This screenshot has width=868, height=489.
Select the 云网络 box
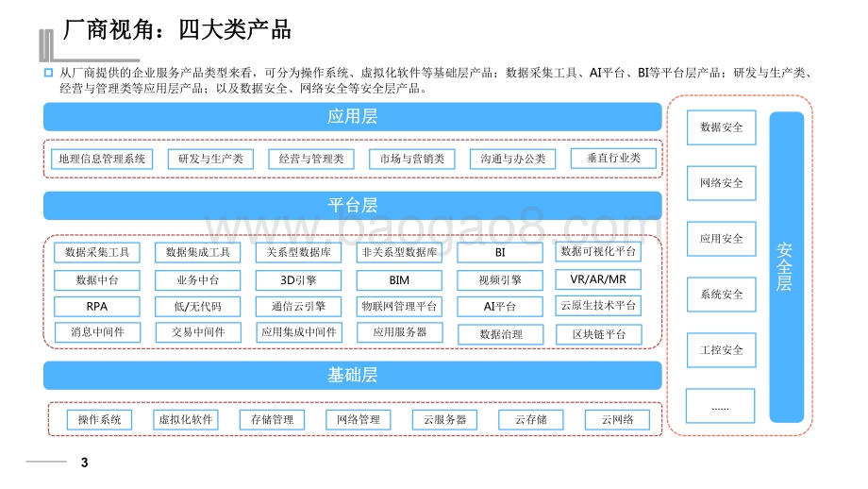pyautogui.click(x=618, y=420)
